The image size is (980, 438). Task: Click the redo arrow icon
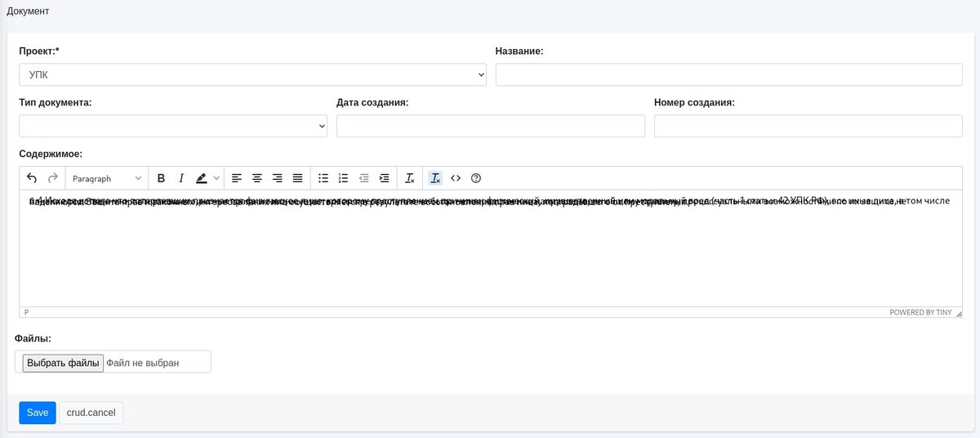click(52, 178)
